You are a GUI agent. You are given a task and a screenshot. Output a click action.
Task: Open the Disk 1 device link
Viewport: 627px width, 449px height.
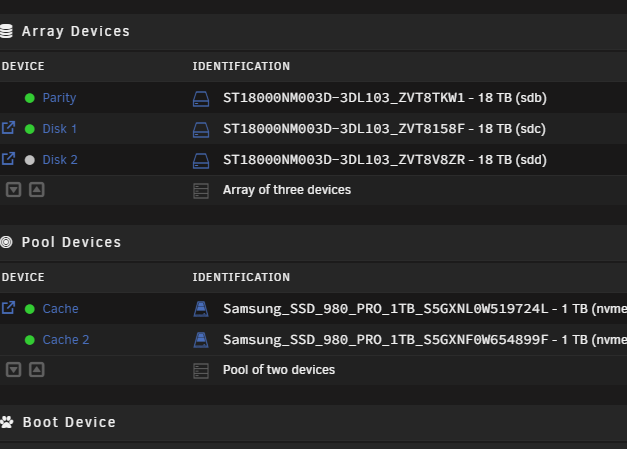[60, 129]
